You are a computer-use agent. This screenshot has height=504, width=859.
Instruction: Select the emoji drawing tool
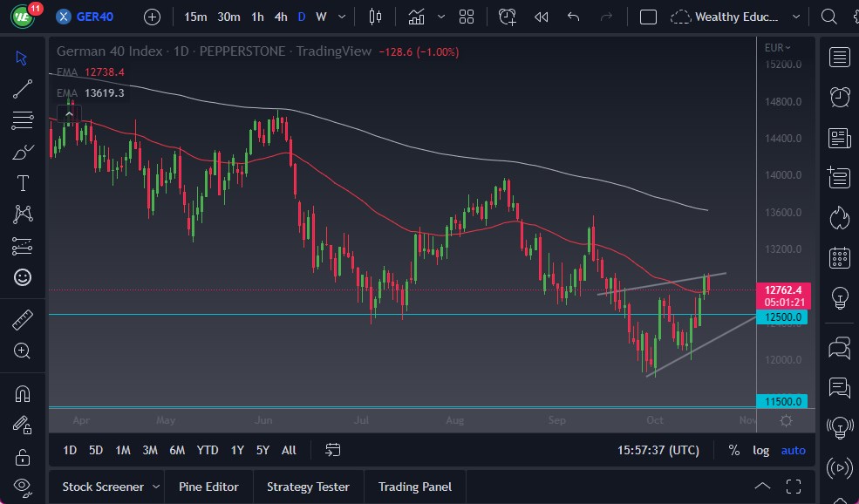(22, 277)
